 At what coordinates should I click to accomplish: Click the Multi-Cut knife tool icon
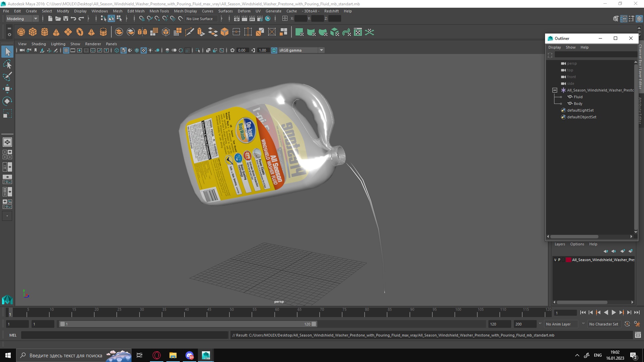[x=189, y=32]
